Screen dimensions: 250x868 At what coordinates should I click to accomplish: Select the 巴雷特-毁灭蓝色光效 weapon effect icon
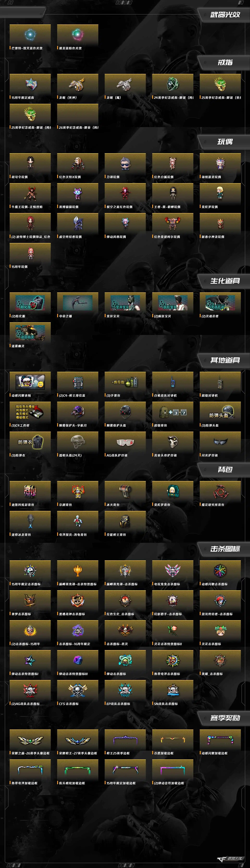click(30, 35)
